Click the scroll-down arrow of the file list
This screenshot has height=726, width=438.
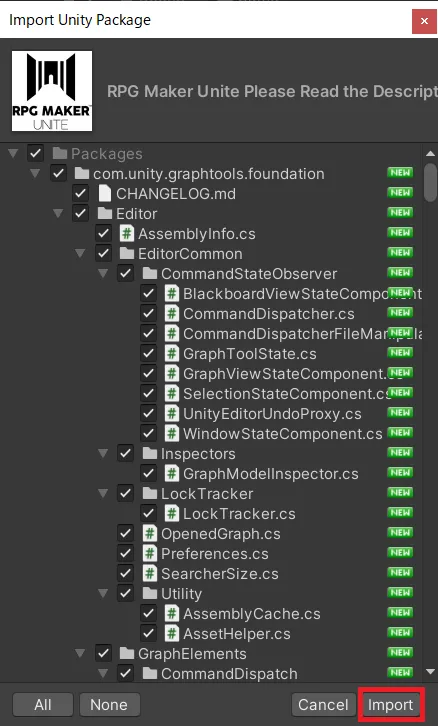pyautogui.click(x=431, y=671)
